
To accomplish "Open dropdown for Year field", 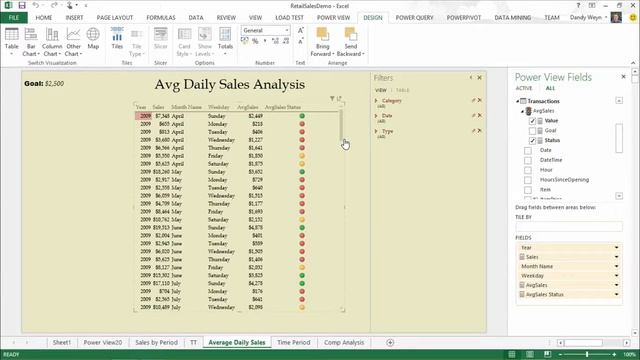I will click(616, 248).
